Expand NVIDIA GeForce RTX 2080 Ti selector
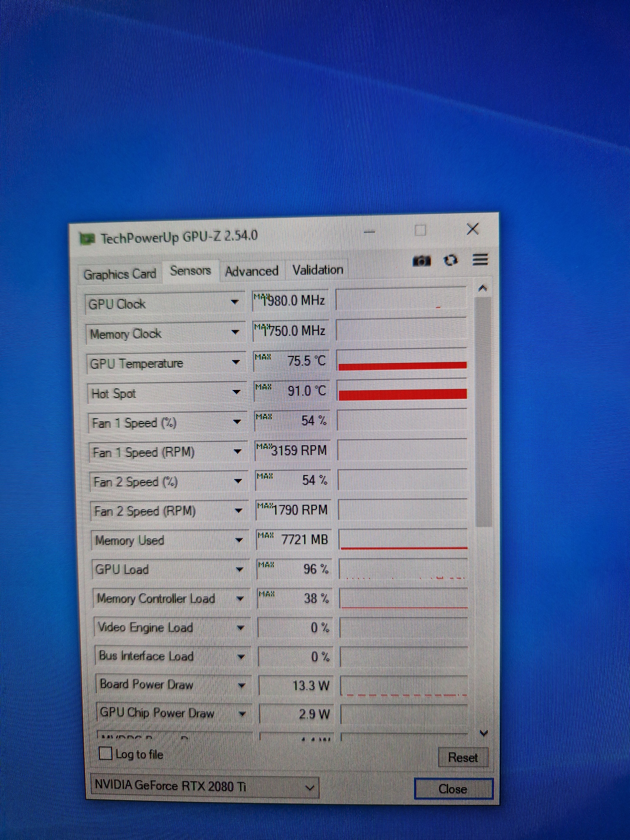Image resolution: width=630 pixels, height=840 pixels. (x=310, y=787)
